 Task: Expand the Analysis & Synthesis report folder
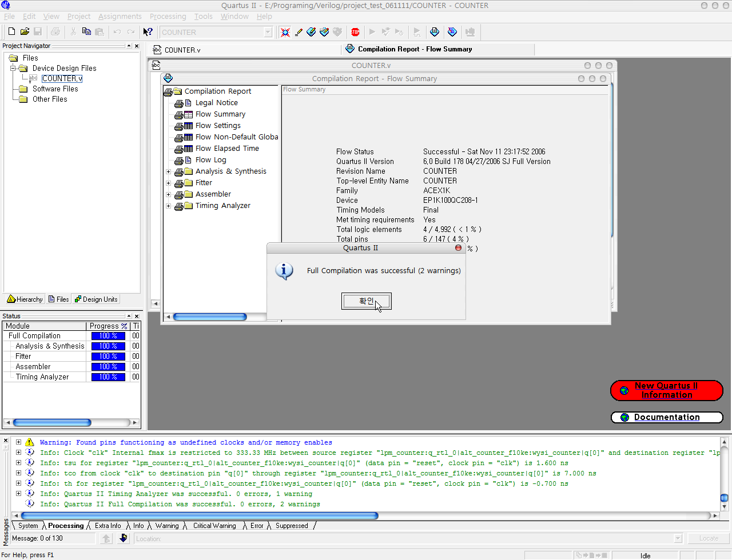click(169, 171)
